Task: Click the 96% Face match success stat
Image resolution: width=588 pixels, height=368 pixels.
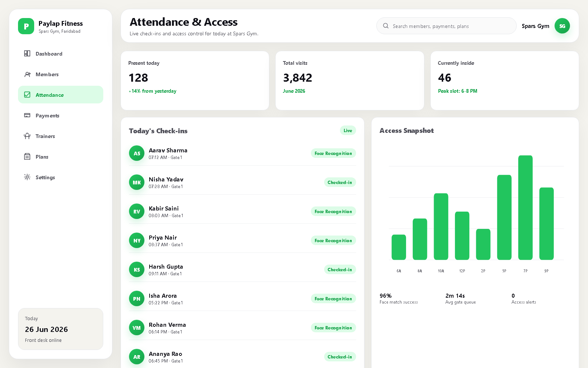Action: click(x=399, y=298)
